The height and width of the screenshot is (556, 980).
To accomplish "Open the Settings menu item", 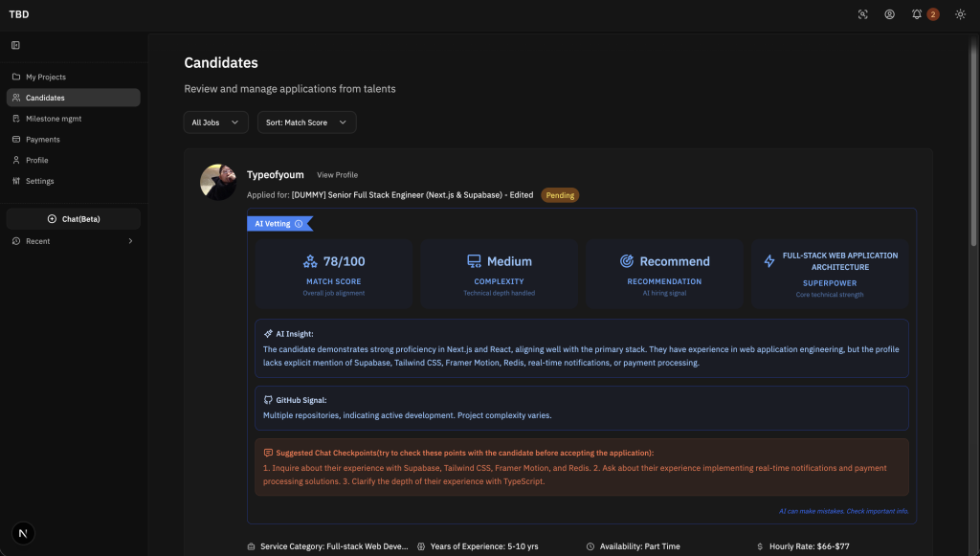I will pyautogui.click(x=39, y=181).
